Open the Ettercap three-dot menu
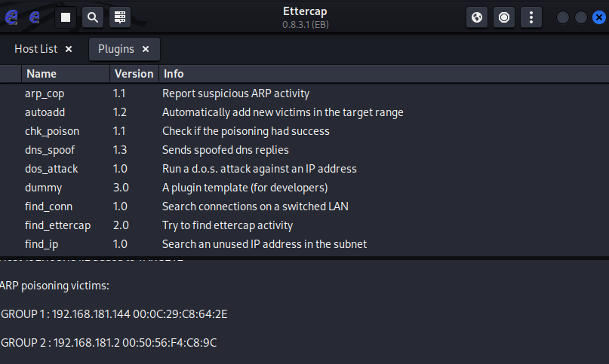Viewport: 609px width, 364px height. 531,17
